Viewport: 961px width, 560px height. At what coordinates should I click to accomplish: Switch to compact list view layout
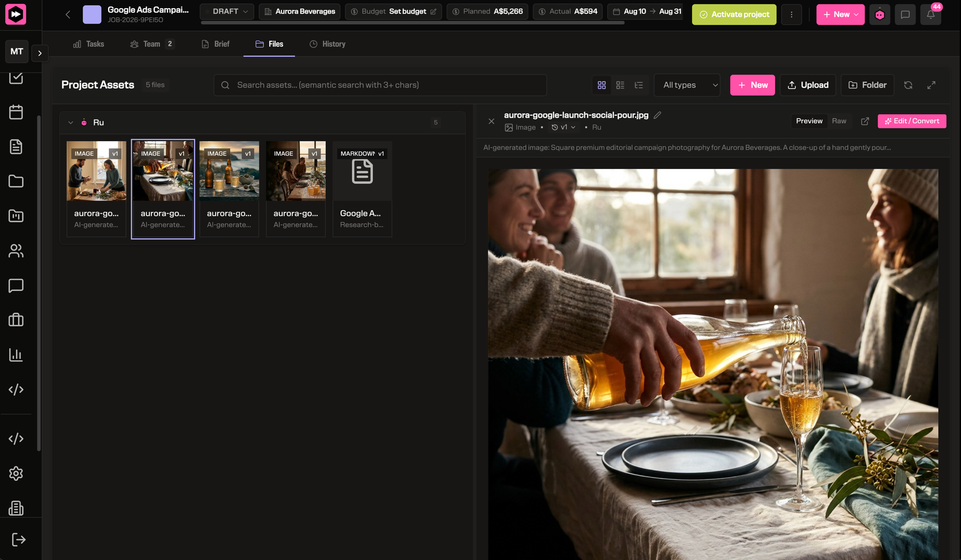(620, 85)
